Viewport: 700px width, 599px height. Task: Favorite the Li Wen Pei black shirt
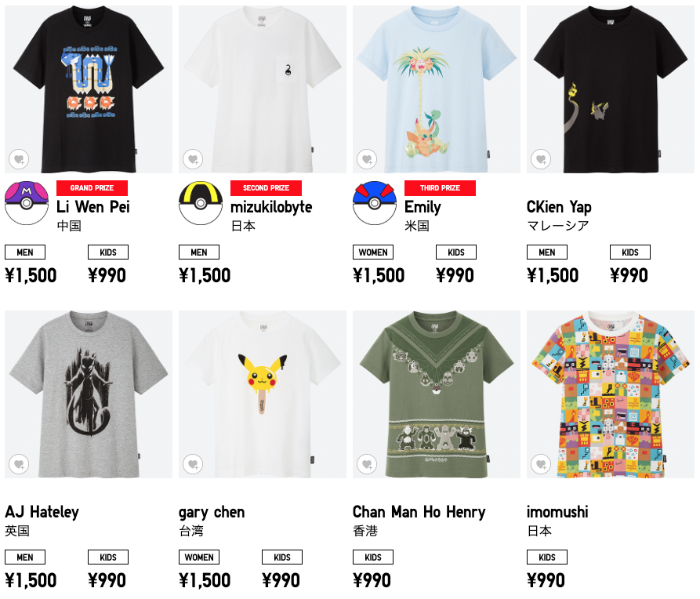tap(19, 159)
